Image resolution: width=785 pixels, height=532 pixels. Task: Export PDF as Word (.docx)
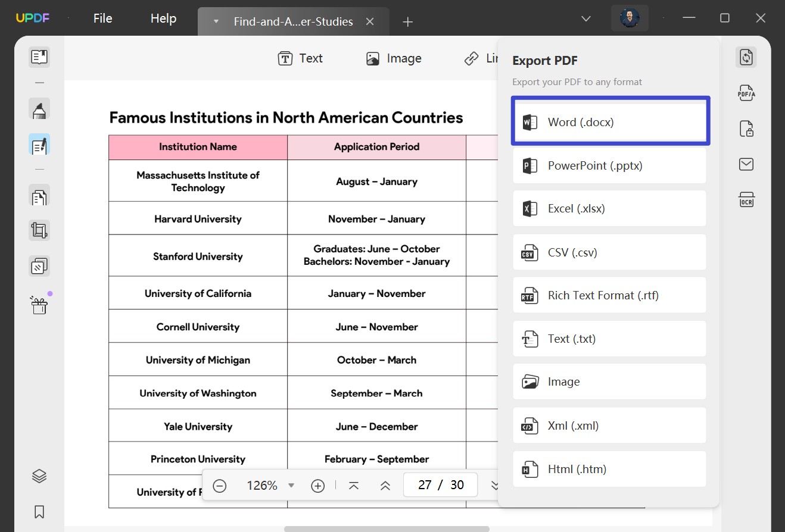pos(610,121)
